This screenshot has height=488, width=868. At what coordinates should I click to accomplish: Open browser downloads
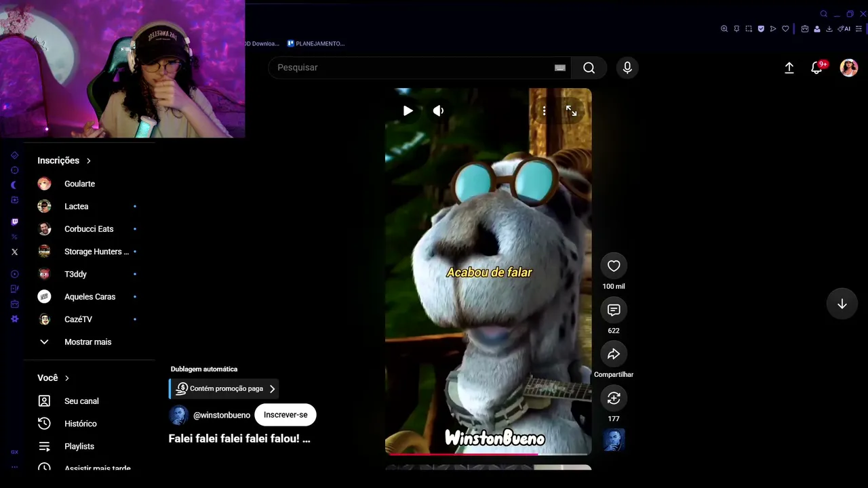point(829,28)
